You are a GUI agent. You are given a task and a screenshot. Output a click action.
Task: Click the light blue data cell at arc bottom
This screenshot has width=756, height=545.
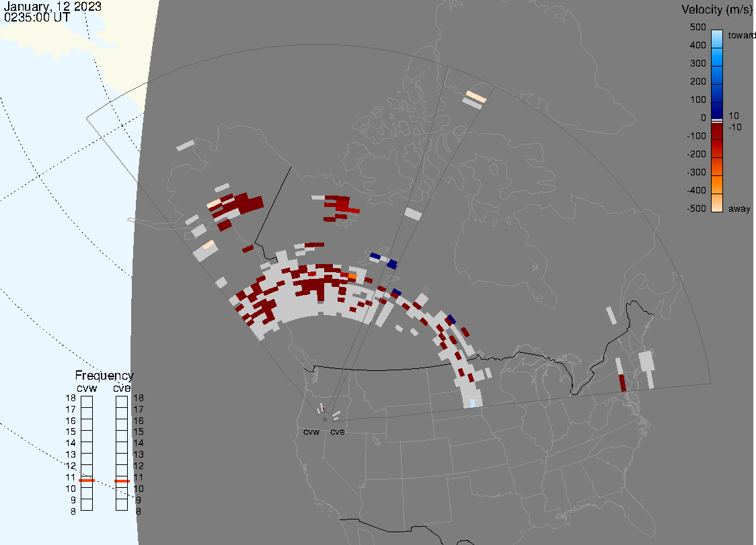tap(472, 403)
